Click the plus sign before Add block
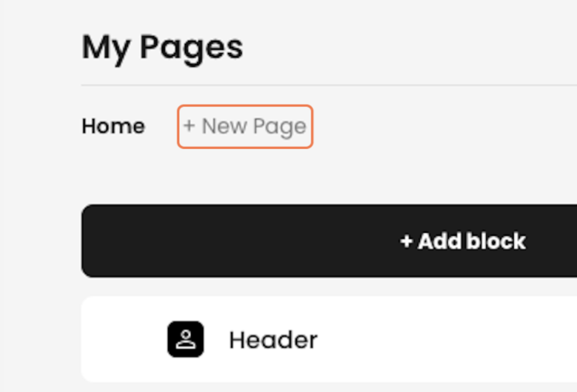Screen dimensions: 577x392 pos(406,242)
